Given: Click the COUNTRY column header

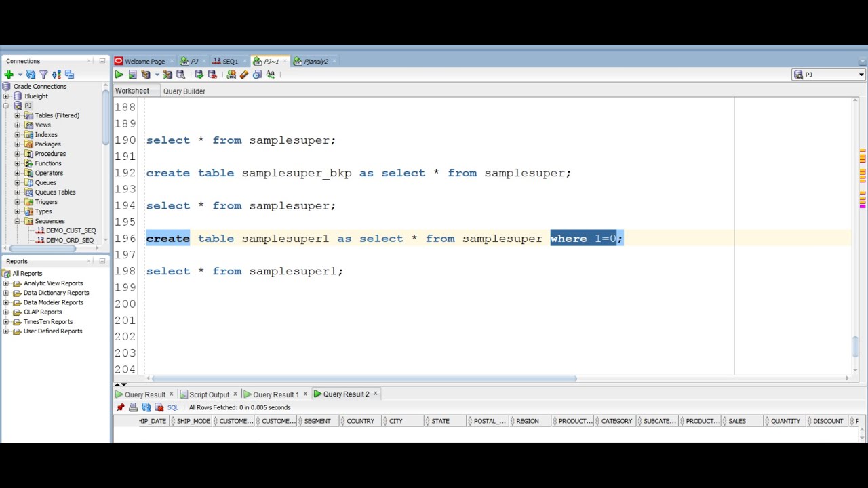Looking at the screenshot, I should click(361, 421).
